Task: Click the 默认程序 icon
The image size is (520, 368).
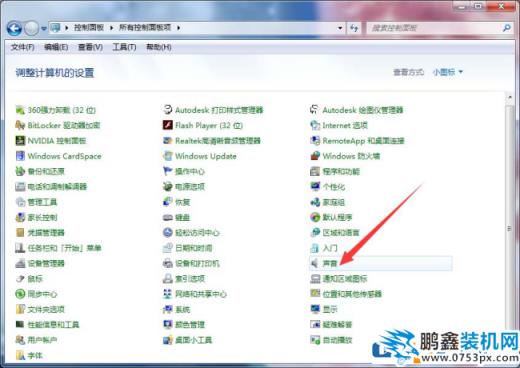Action: pos(315,217)
